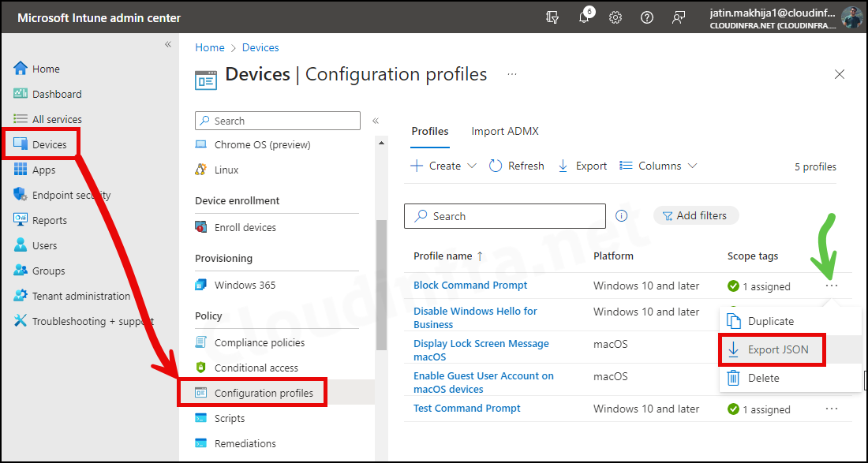This screenshot has height=463, width=868.
Task: Click the Home breadcrumb link
Action: [x=210, y=47]
